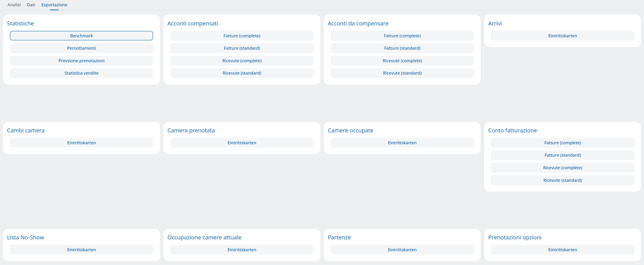Screen dimensions: 644x265
Task: Select Fatture (standard) under Acconti da compensare
Action: (402, 48)
